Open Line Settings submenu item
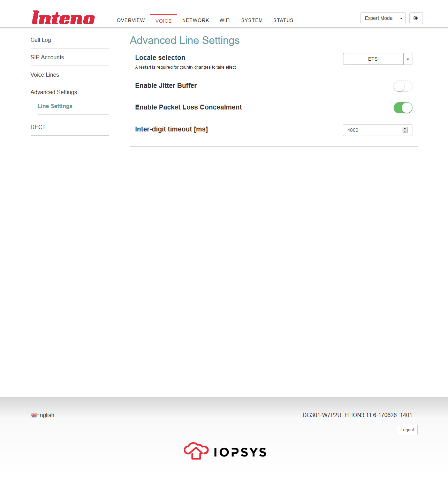This screenshot has width=448, height=477. point(55,106)
